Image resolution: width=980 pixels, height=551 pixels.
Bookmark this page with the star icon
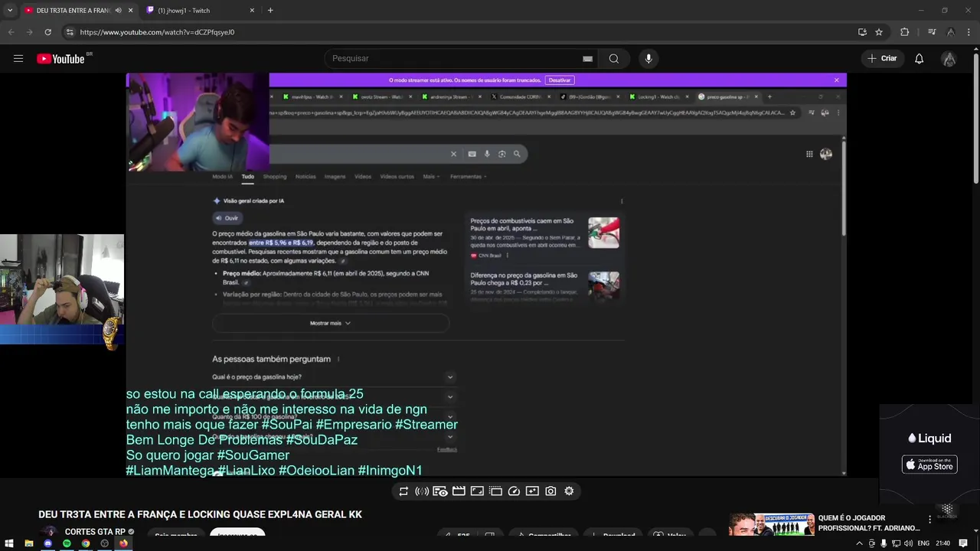point(879,32)
